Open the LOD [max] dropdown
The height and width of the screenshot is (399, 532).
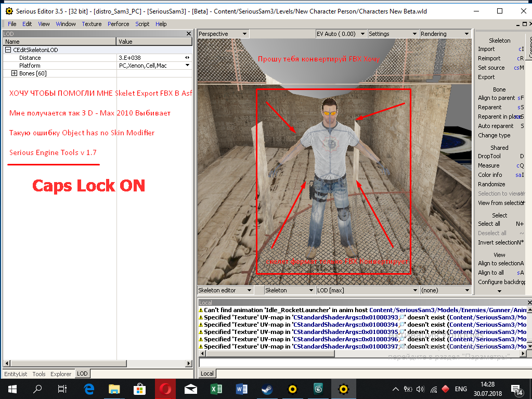pyautogui.click(x=367, y=290)
